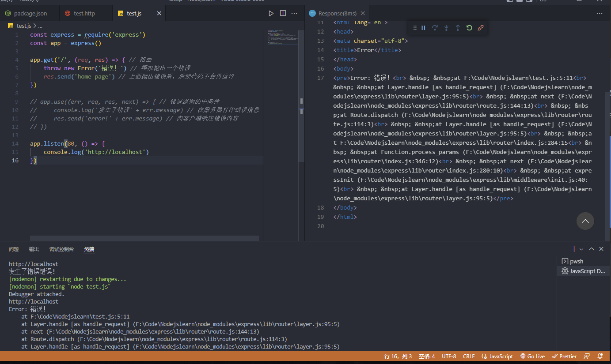
Task: Select the pwsh terminal
Action: [x=583, y=262]
